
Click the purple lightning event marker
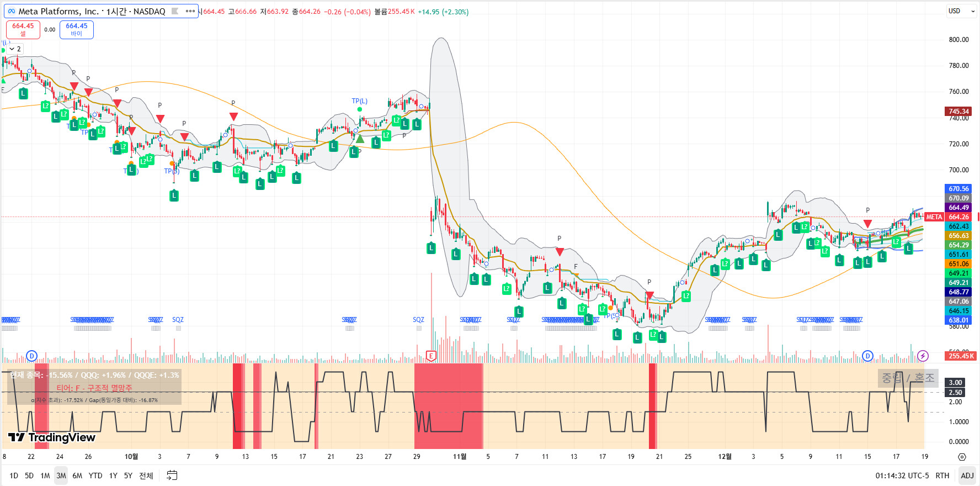click(x=923, y=356)
